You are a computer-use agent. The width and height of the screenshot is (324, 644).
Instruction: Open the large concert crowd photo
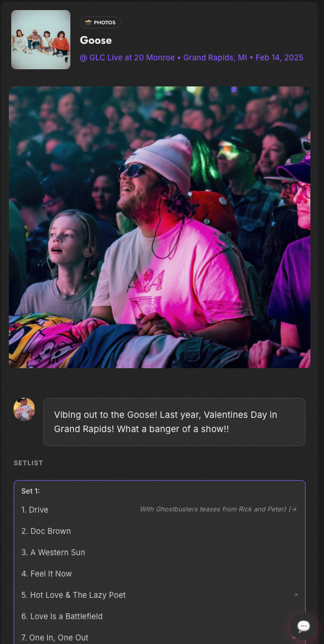160,227
